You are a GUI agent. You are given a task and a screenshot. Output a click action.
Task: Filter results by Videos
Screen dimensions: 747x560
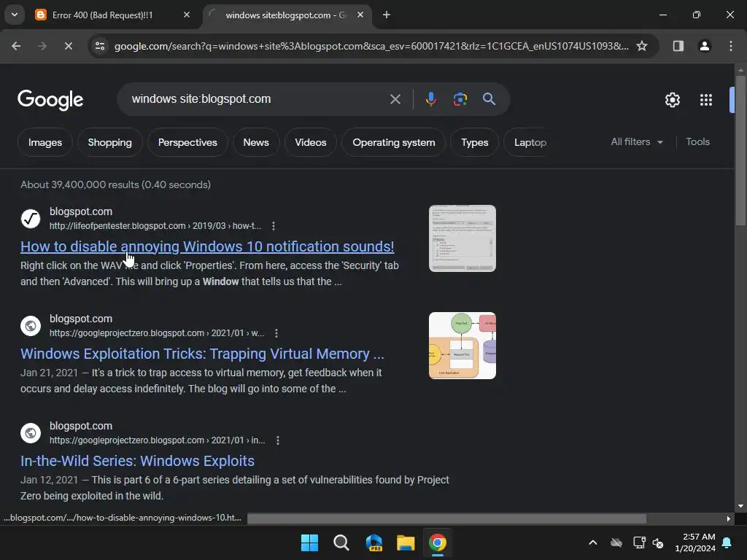311,142
